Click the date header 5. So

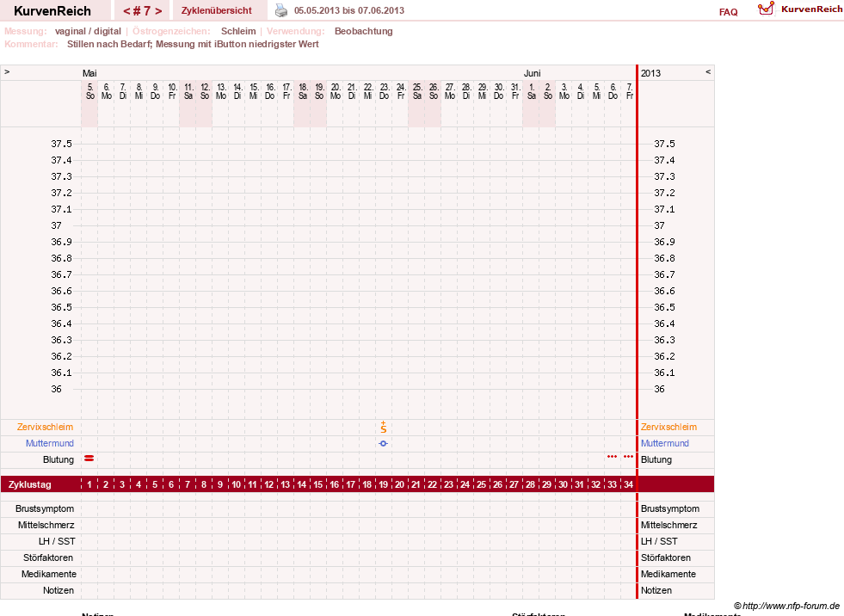click(89, 91)
